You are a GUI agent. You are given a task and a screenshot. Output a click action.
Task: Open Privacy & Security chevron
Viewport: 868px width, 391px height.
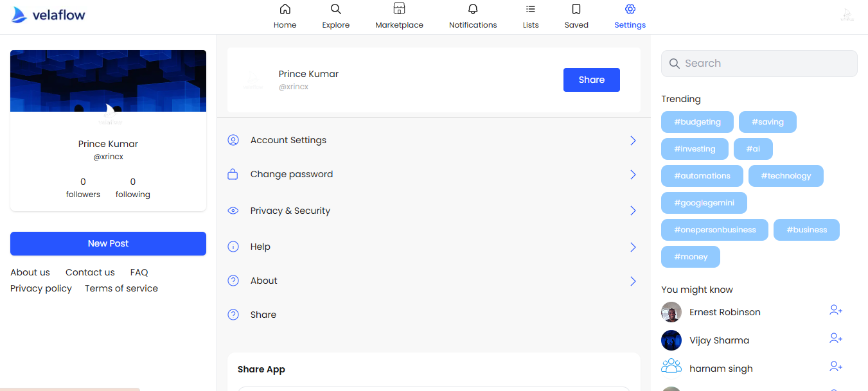click(633, 211)
